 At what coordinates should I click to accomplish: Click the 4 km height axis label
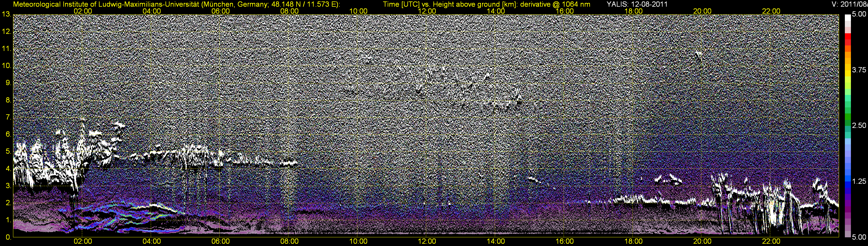pos(8,169)
